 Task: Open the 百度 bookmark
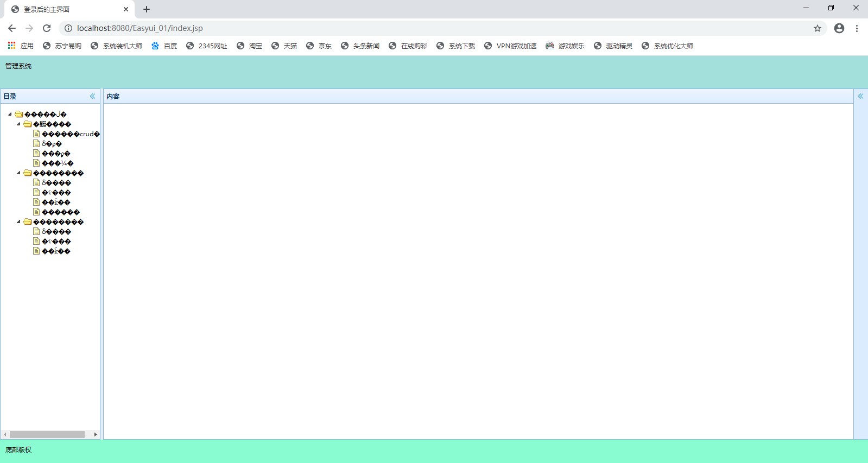164,46
